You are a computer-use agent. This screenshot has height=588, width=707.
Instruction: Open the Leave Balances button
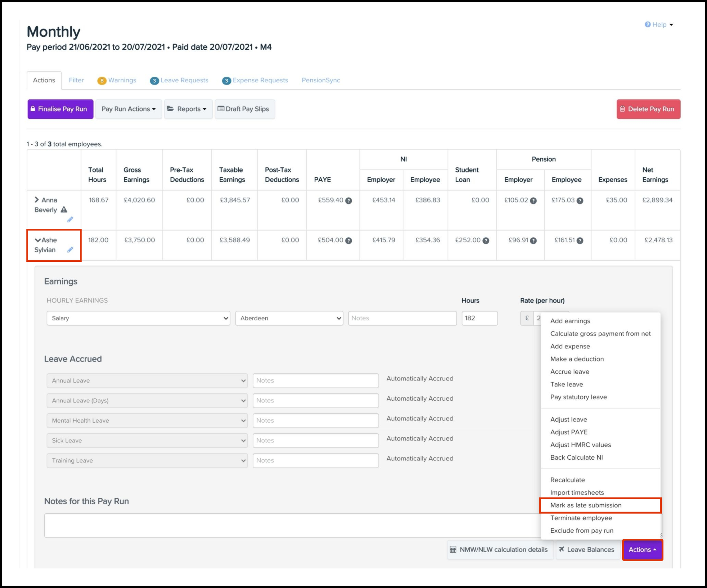(x=587, y=550)
